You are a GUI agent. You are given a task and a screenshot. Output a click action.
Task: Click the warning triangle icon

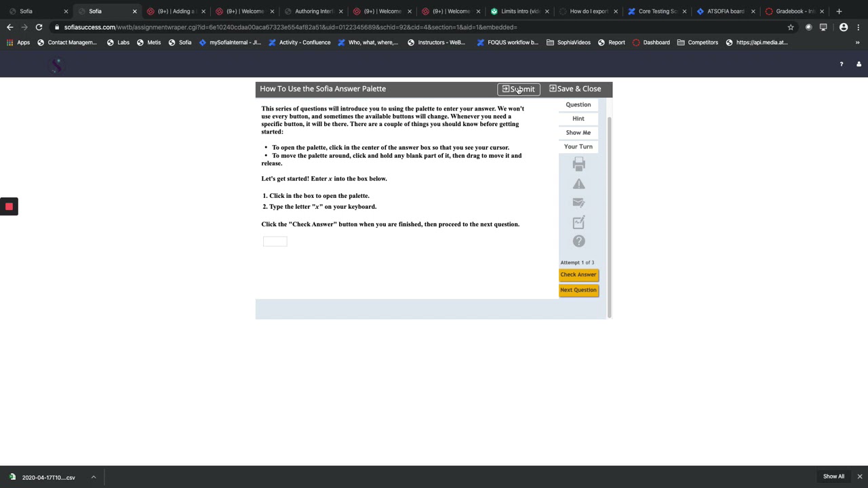coord(578,184)
